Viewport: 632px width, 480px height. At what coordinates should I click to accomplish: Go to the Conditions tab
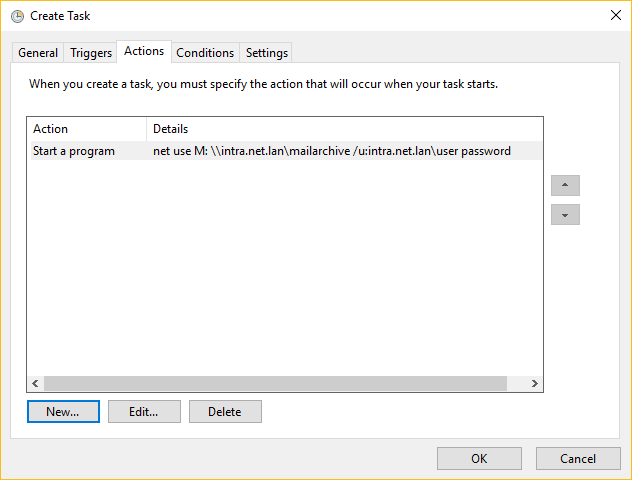[x=205, y=53]
